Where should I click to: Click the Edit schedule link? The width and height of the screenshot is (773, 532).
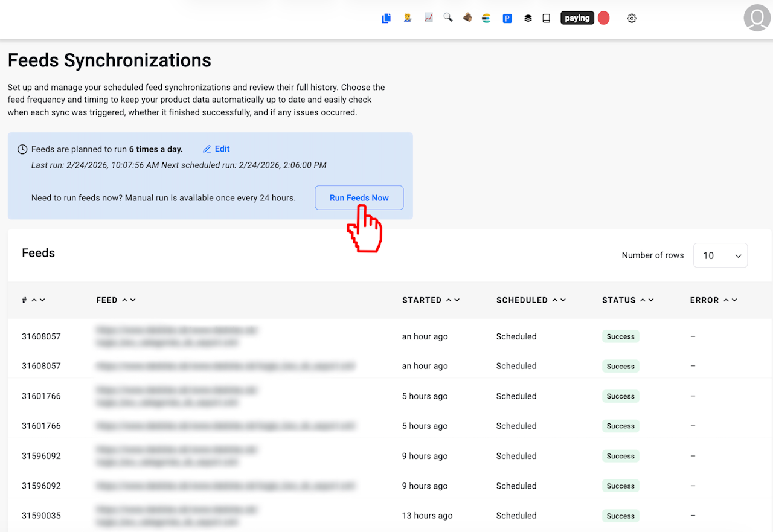coord(216,149)
